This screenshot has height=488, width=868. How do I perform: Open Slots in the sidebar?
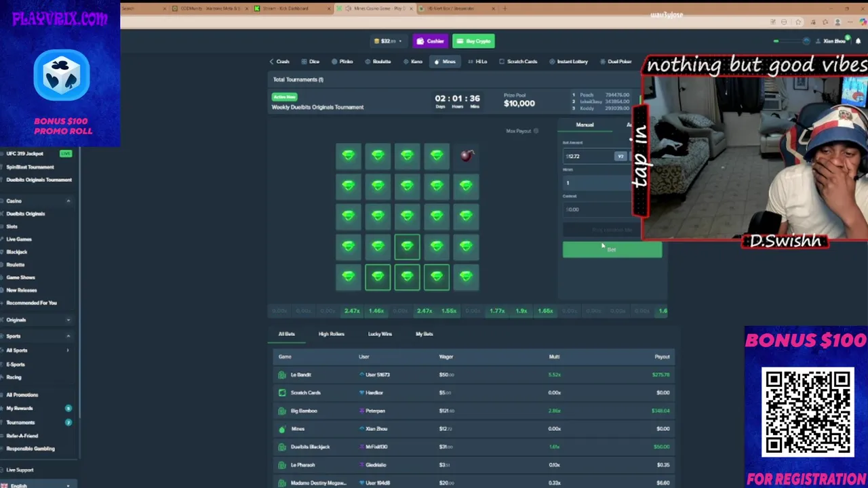coord(12,226)
